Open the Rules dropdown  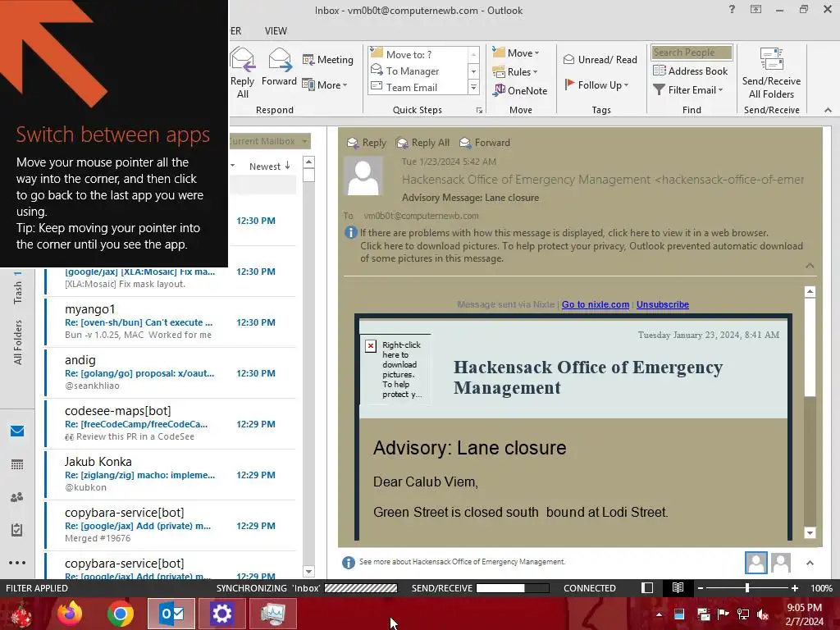pyautogui.click(x=515, y=72)
